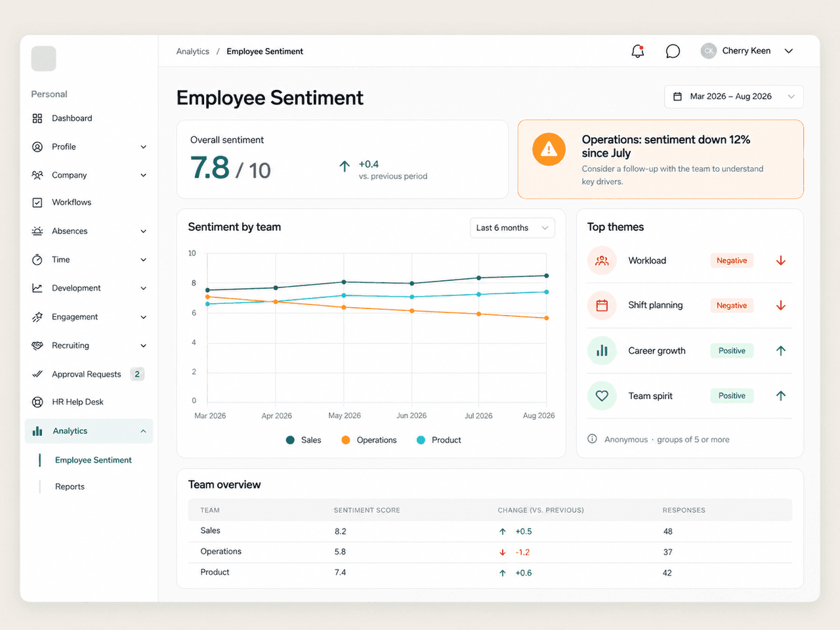The image size is (840, 630).
Task: Open the notifications bell
Action: 637,51
